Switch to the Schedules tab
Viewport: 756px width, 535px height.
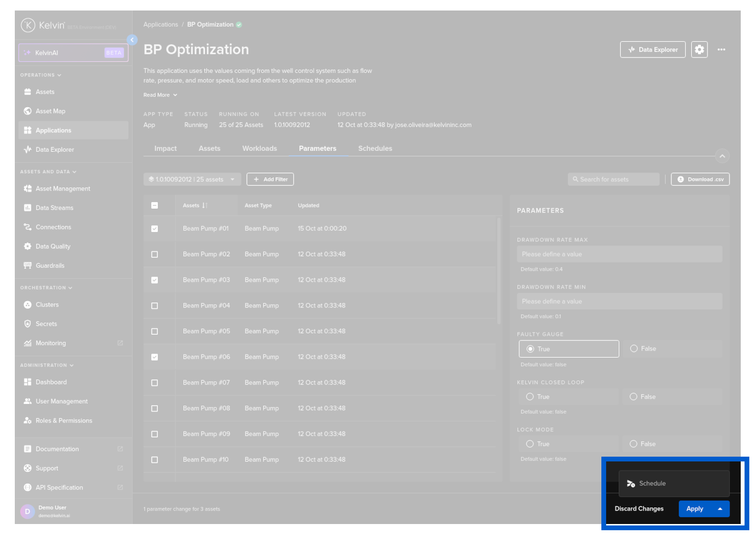click(x=375, y=149)
